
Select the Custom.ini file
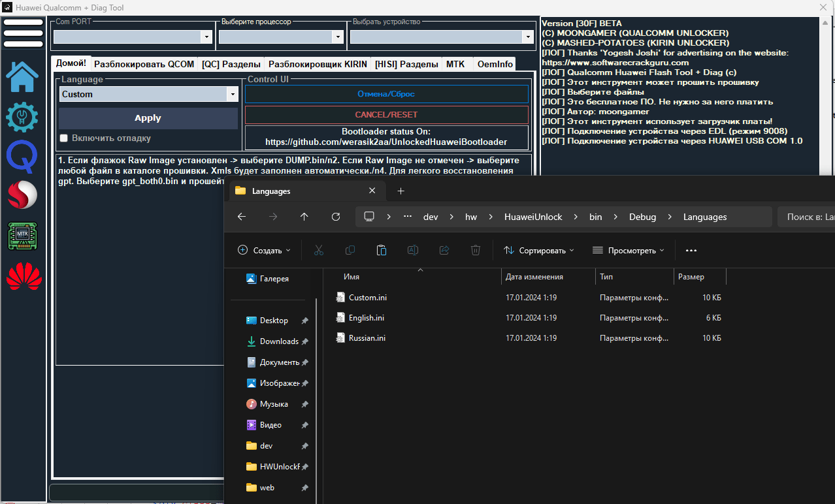[x=367, y=298]
